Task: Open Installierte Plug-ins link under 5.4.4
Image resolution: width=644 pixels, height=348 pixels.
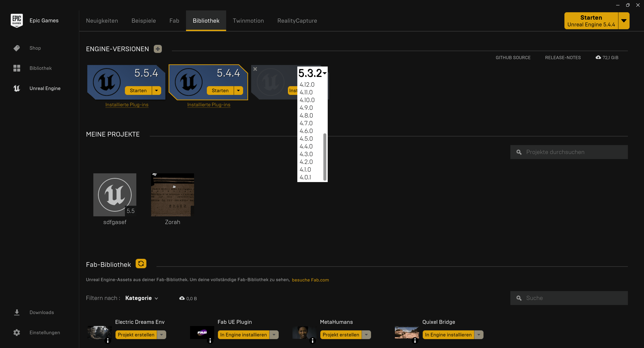Action: [x=209, y=105]
